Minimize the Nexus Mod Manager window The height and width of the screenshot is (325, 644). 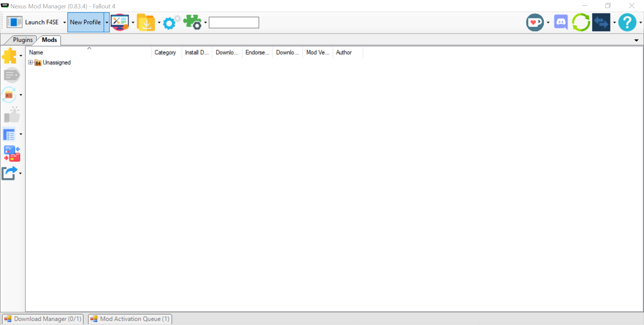[585, 6]
